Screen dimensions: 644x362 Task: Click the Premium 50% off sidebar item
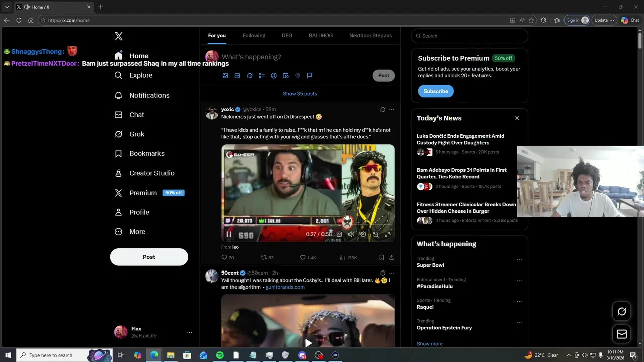click(x=149, y=193)
